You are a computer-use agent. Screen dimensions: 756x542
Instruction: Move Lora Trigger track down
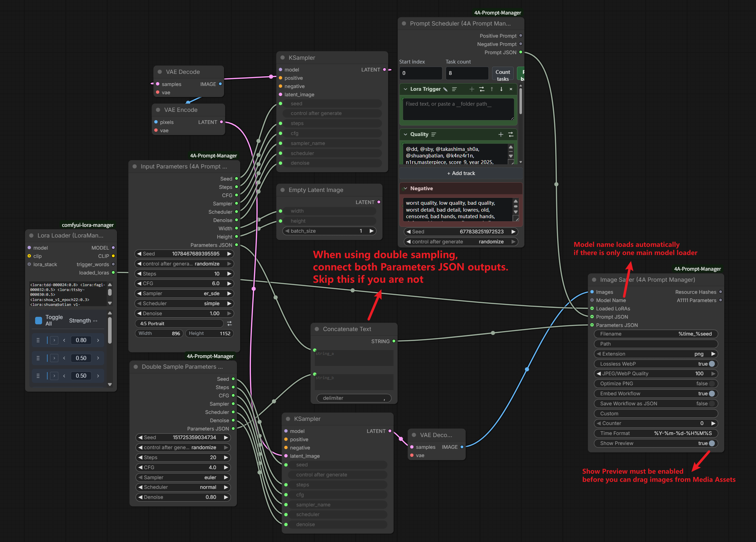tap(501, 89)
